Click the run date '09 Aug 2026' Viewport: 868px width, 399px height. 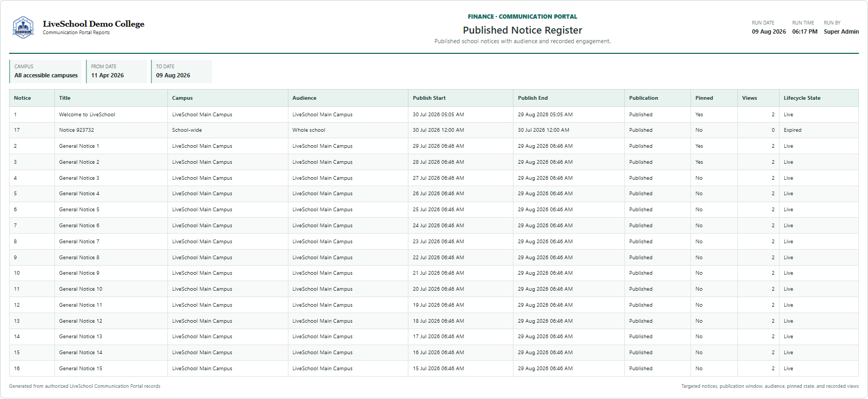point(768,31)
